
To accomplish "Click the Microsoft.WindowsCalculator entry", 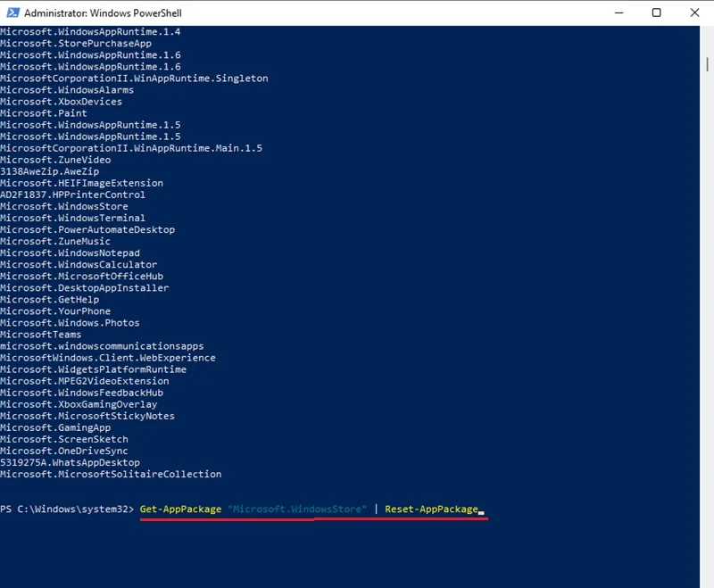I will pyautogui.click(x=79, y=264).
